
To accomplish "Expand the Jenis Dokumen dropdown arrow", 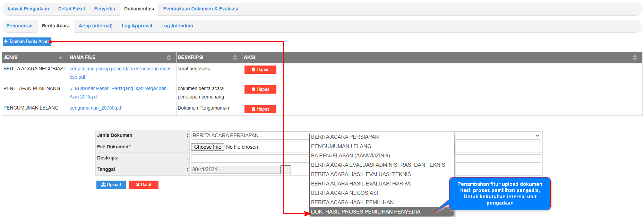I will click(x=537, y=136).
